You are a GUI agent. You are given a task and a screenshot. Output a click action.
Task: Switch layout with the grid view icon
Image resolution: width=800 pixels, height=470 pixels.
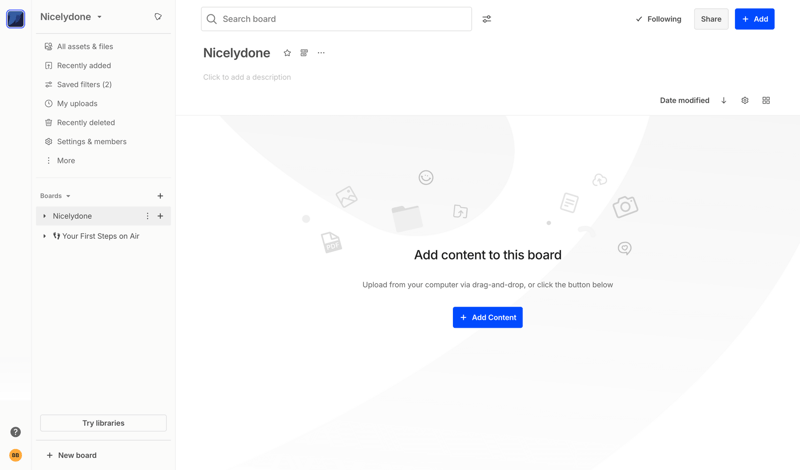click(766, 101)
